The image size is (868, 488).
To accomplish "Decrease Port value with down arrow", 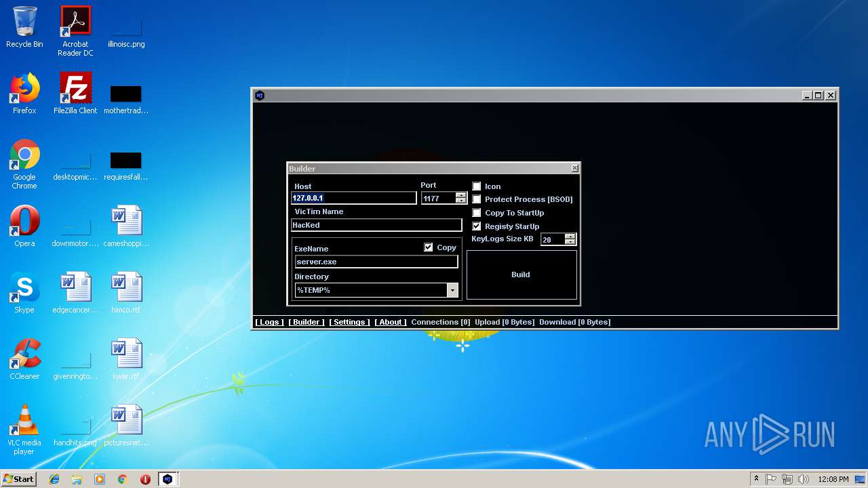I will [x=461, y=201].
